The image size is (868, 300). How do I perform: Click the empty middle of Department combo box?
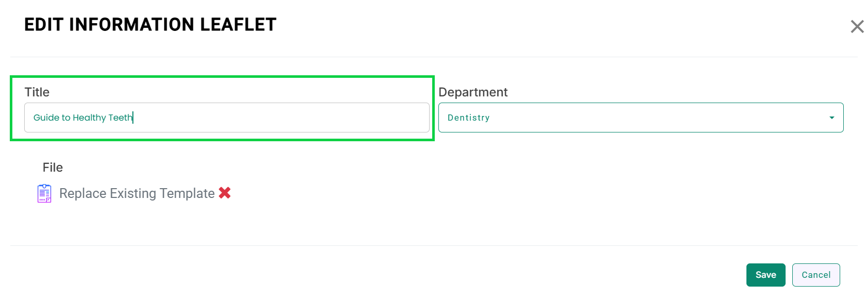click(x=639, y=118)
